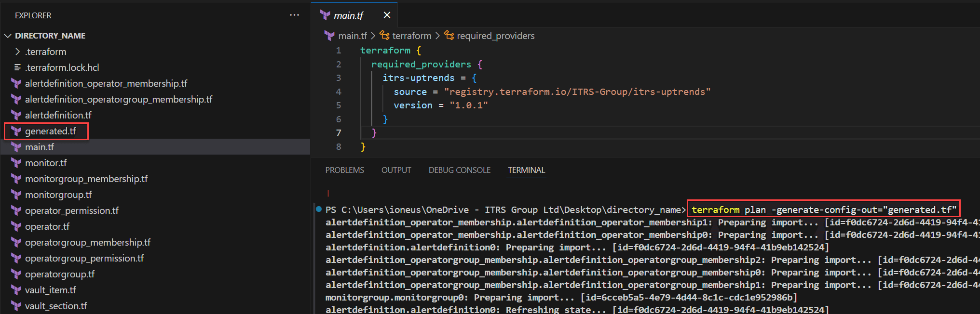The image size is (980, 314).
Task: Click the Terraform icon beside monitor.tf
Action: (16, 163)
